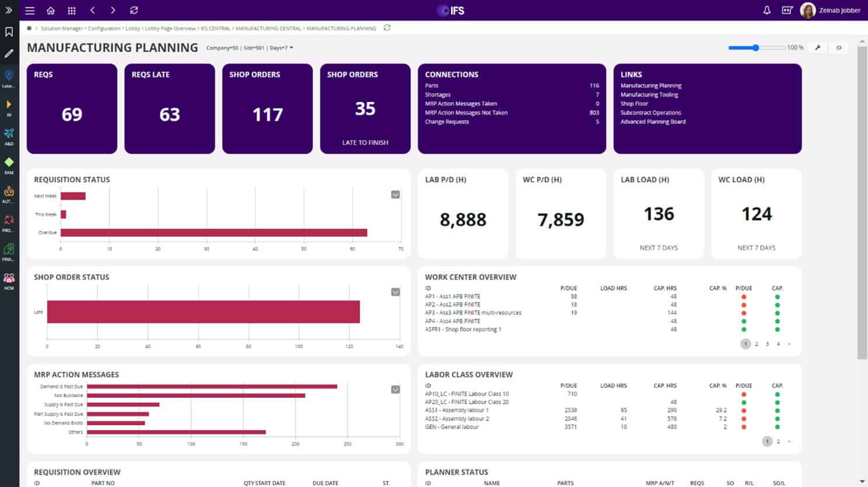Open the Advanced Planning Board link

[653, 122]
